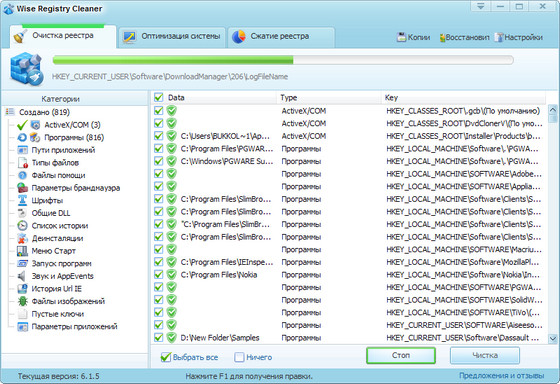The width and height of the screenshot is (560, 384).
Task: Pick the Файлы изображений bug icon
Action: [x=22, y=301]
